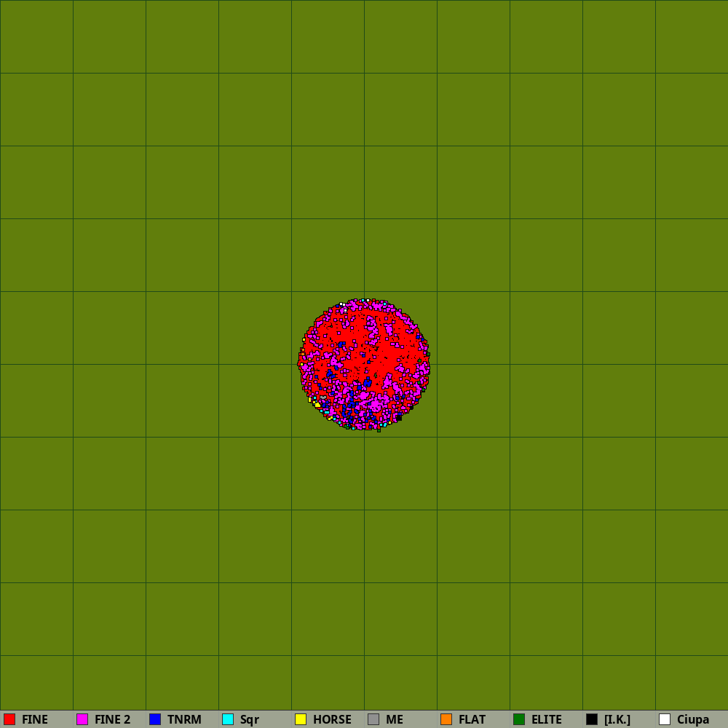Click the cyan Sqr legend square

pos(228,719)
